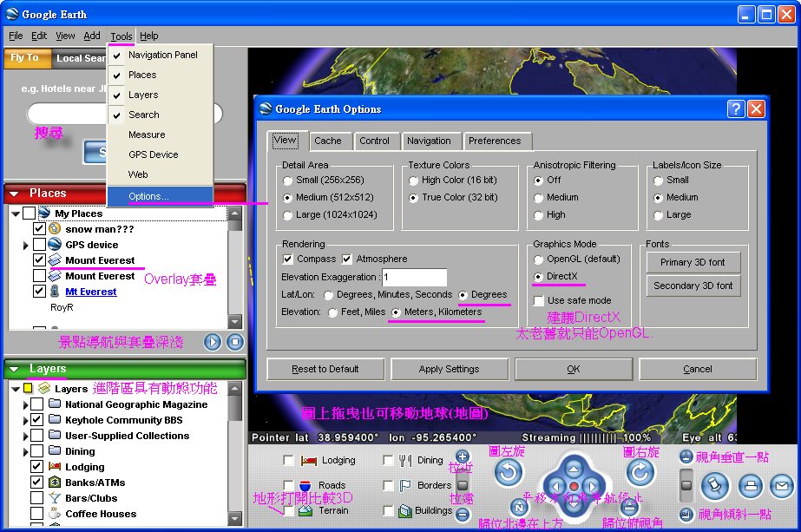Click the snow man??? placemark icon
This screenshot has width=801, height=532.
(55, 228)
